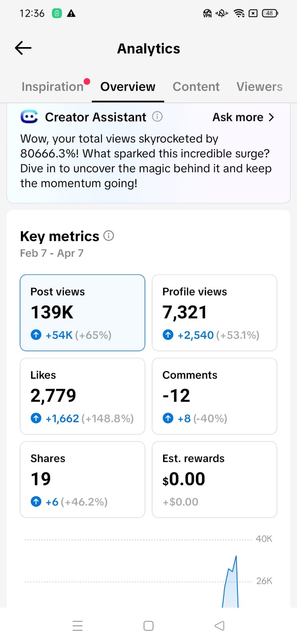
Task: Tap the back arrow icon
Action: (x=23, y=48)
